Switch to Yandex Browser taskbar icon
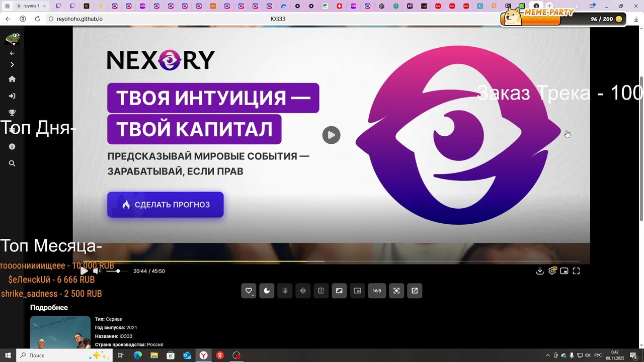The image size is (644, 362). point(203,355)
